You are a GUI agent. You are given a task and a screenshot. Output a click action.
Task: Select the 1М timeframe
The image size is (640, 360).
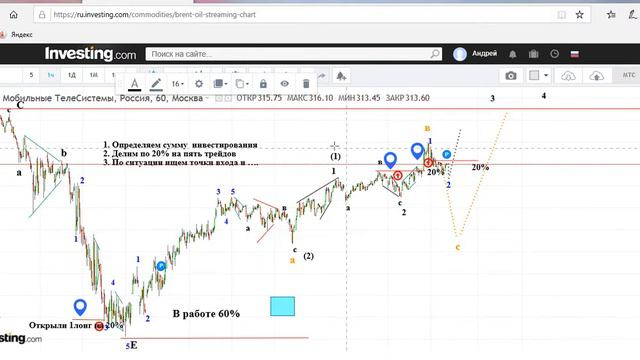(93, 75)
